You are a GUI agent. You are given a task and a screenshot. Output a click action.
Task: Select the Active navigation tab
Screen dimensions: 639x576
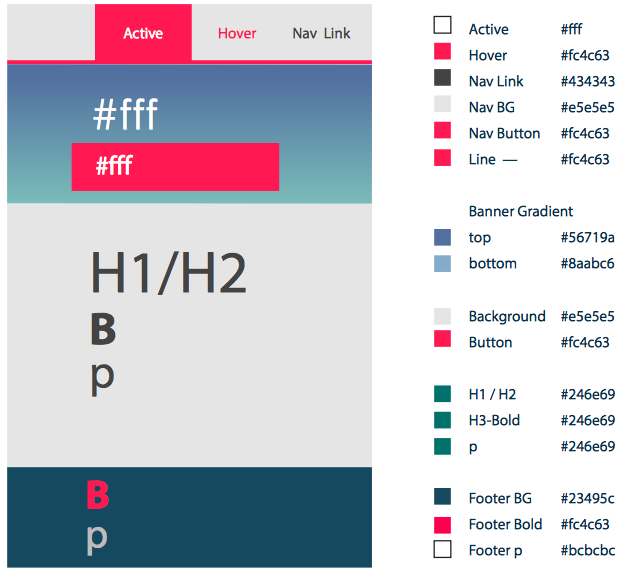click(143, 33)
